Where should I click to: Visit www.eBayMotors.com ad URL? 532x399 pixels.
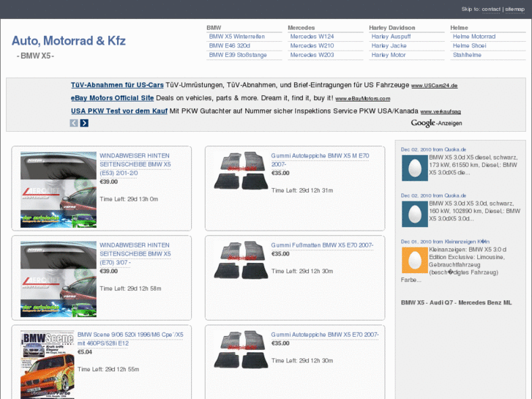coord(363,99)
